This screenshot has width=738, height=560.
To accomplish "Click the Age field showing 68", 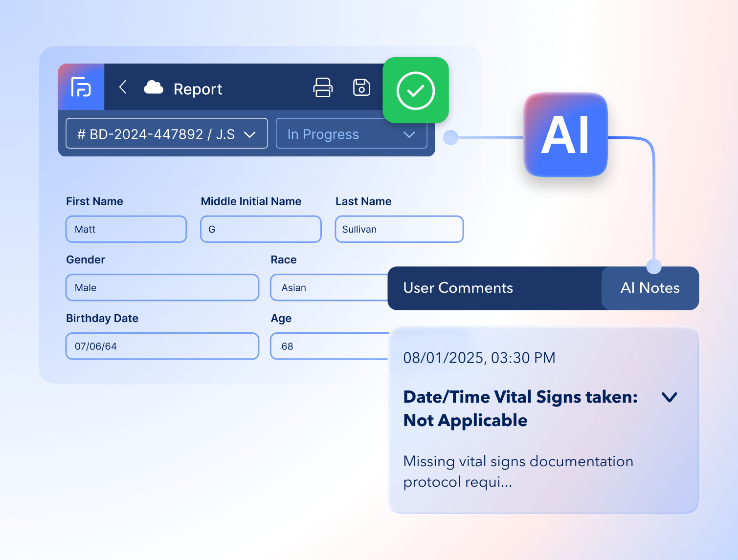I will [x=329, y=346].
